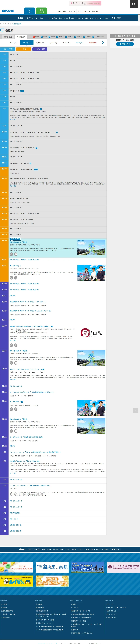Open the 五山送り火 footer link
This screenshot has height=644, width=140.
(75, 607)
